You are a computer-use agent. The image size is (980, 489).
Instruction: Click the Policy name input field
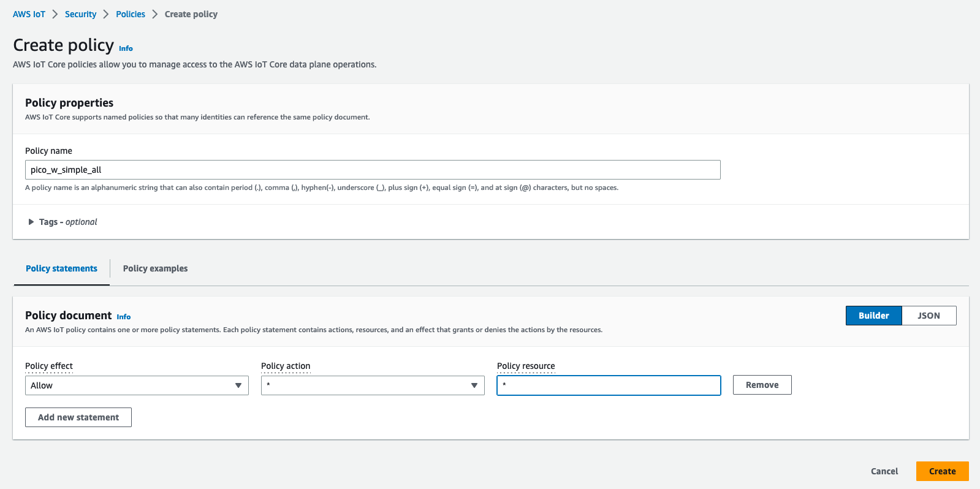tap(373, 170)
